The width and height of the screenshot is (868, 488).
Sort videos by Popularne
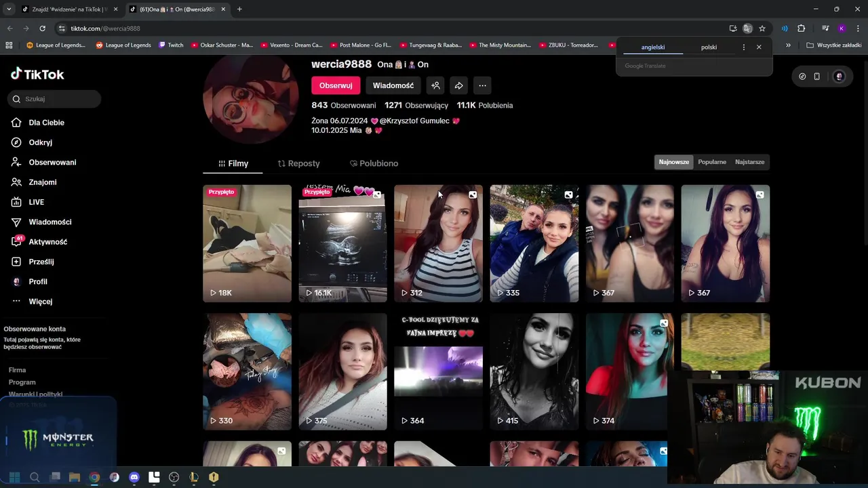[712, 162]
